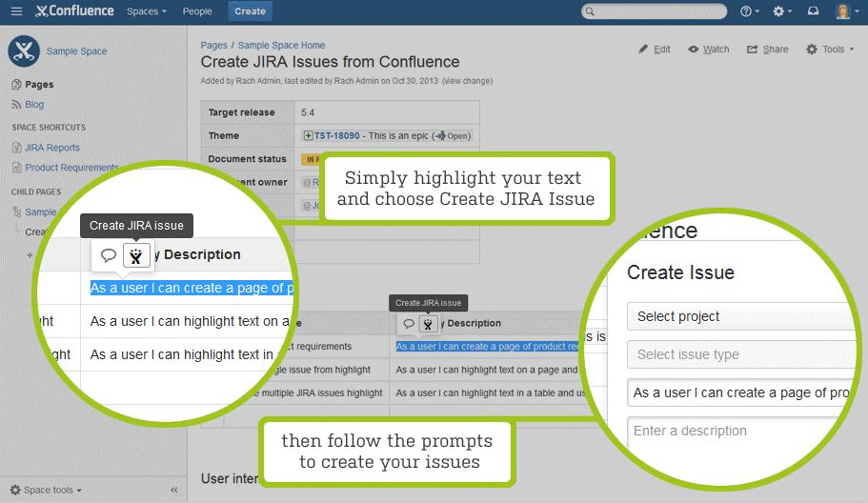Screen dimensions: 868x503
Task: Click the 5.4 target release value
Action: pos(308,112)
